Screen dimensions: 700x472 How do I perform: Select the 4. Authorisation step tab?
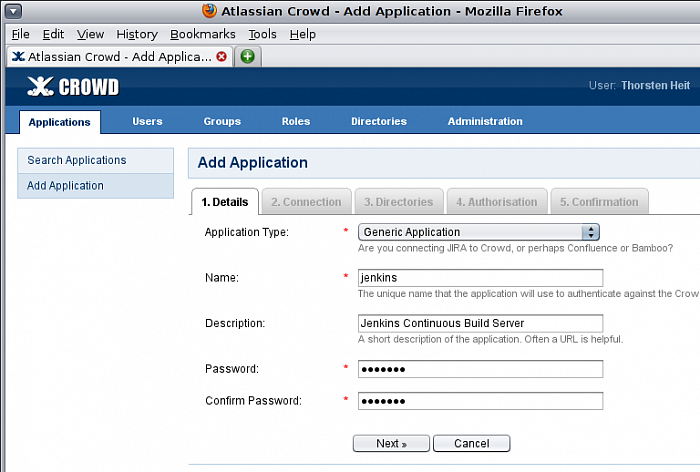point(497,202)
